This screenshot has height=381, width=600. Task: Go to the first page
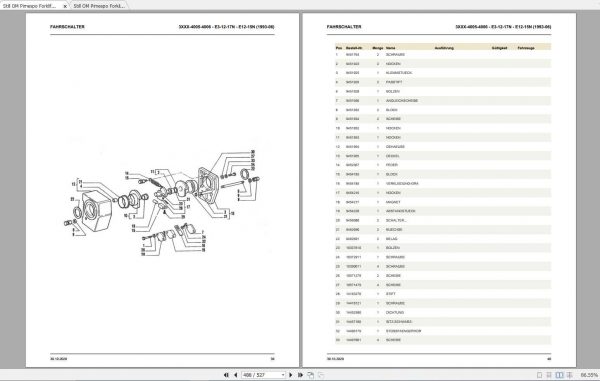click(x=226, y=375)
